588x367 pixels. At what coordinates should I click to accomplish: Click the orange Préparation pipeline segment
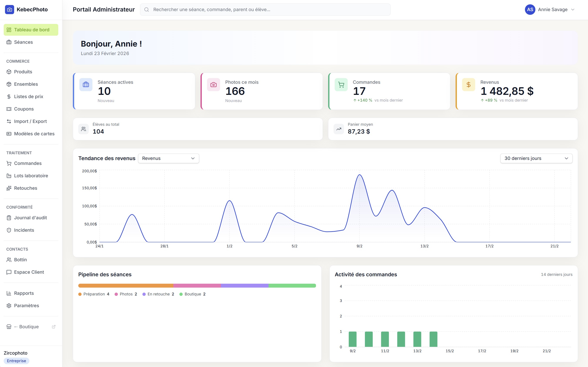pos(126,286)
